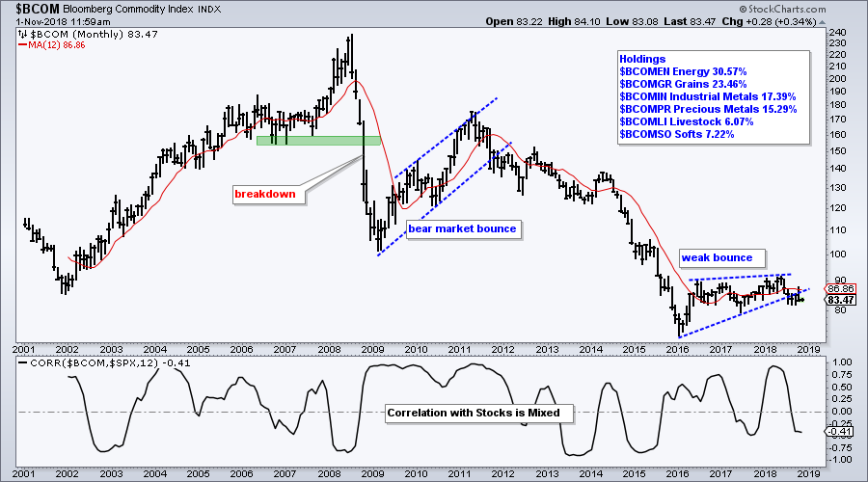Click the 240 price axis label
The image size is (868, 482).
838,32
